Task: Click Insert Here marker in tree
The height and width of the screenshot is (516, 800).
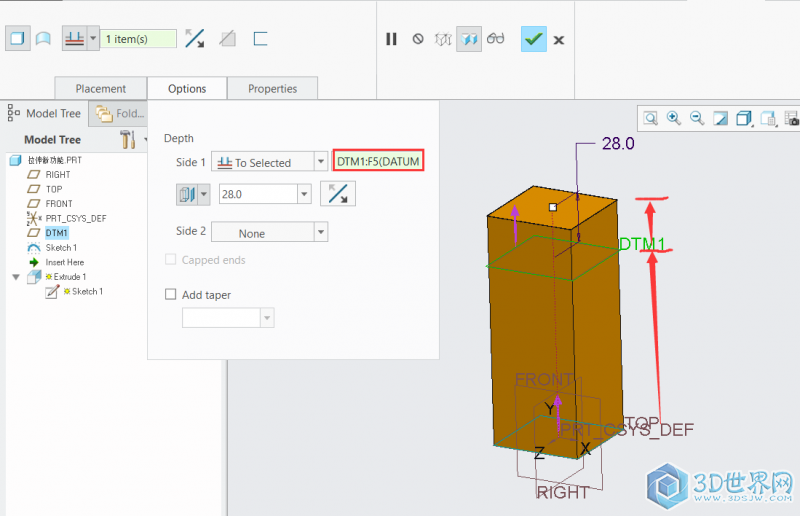Action: pyautogui.click(x=57, y=262)
